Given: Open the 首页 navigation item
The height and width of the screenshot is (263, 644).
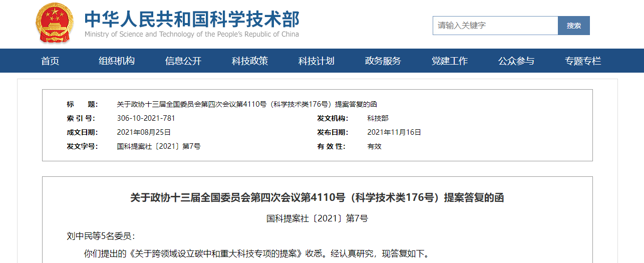Looking at the screenshot, I should click(50, 61).
